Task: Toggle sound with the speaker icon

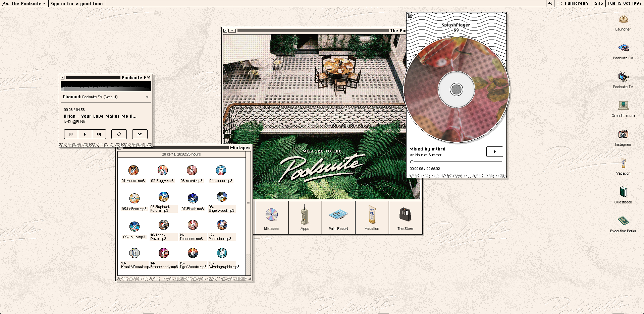Action: [550, 3]
